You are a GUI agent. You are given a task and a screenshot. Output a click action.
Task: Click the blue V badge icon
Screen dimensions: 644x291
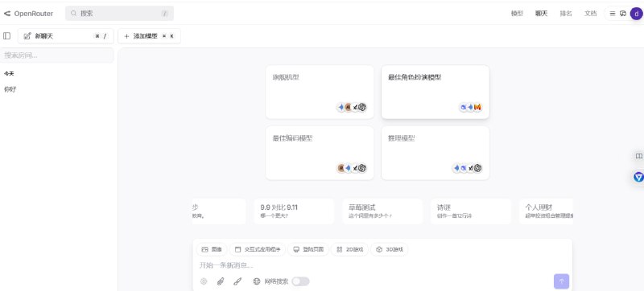[638, 177]
